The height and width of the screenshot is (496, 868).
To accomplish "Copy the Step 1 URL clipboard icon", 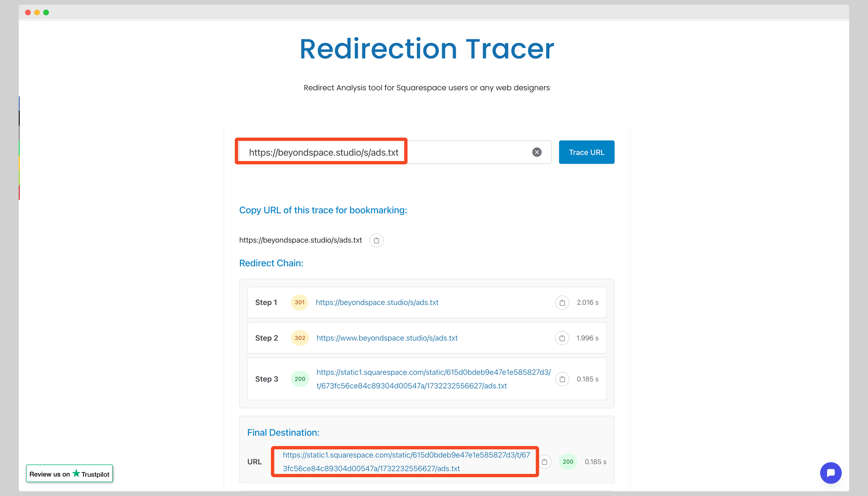I will coord(562,303).
